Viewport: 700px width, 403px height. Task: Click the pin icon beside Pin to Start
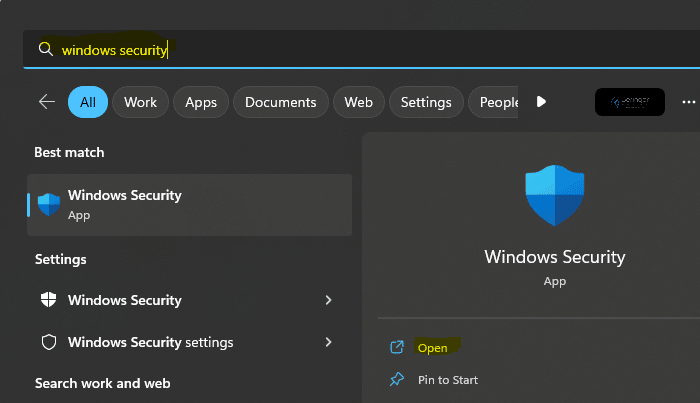pos(396,379)
